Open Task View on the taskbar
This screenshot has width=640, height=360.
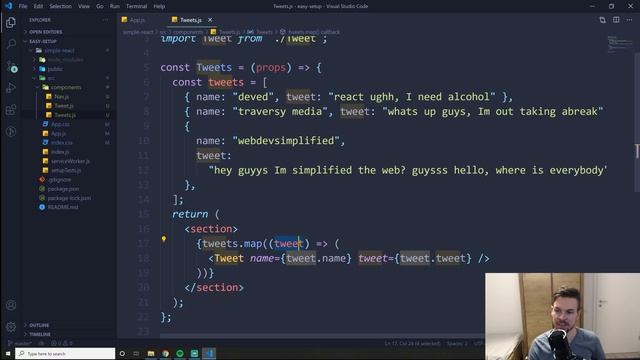pos(136,353)
